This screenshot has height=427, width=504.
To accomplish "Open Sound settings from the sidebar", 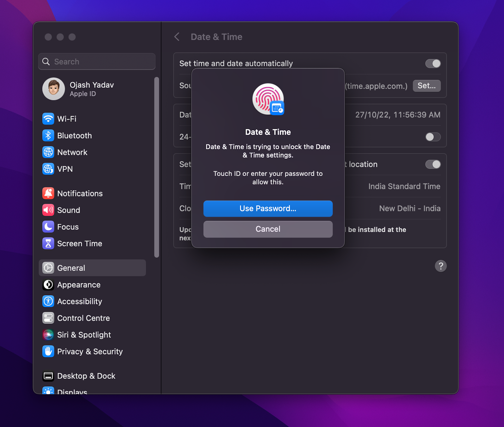I will (x=48, y=210).
